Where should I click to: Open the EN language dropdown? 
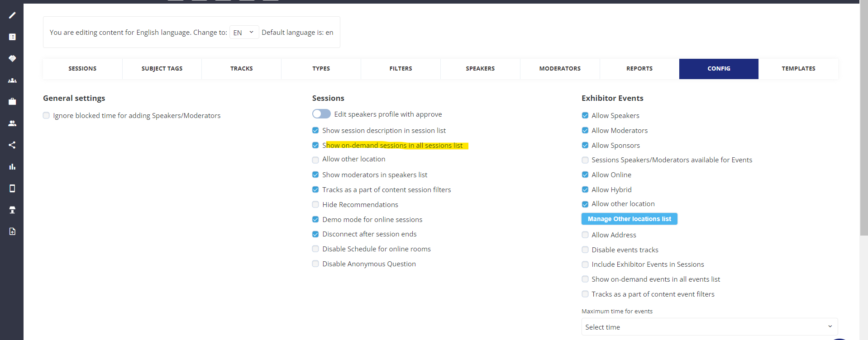pyautogui.click(x=244, y=33)
